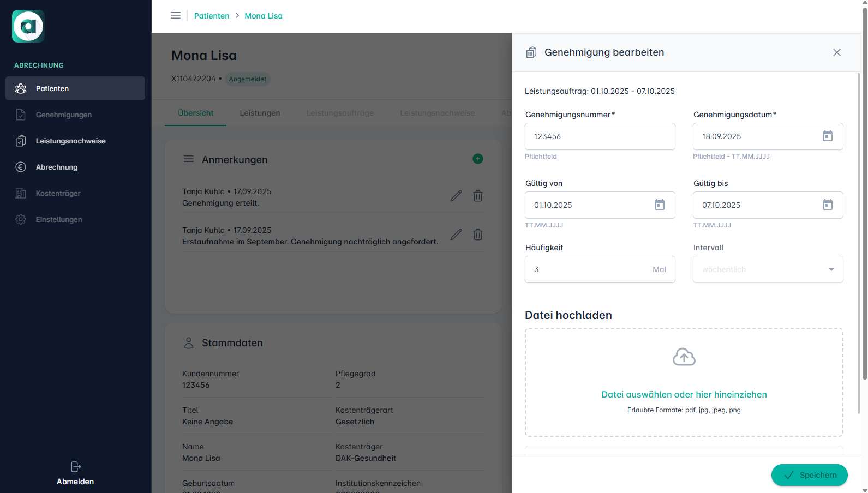868x493 pixels.
Task: Open calendar picker for Gültig von
Action: (x=659, y=205)
